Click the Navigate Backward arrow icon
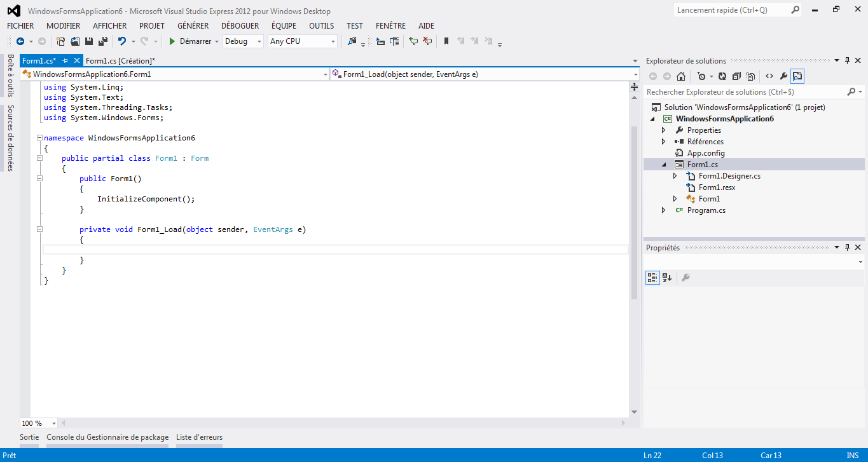This screenshot has width=868, height=462. tap(20, 41)
